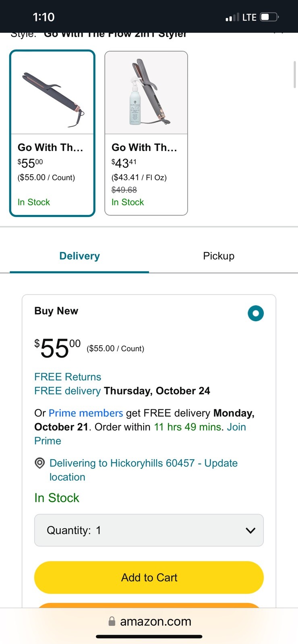Screen dimensions: 298x644
Task: Select the flat iron styler image
Action: 52,93
